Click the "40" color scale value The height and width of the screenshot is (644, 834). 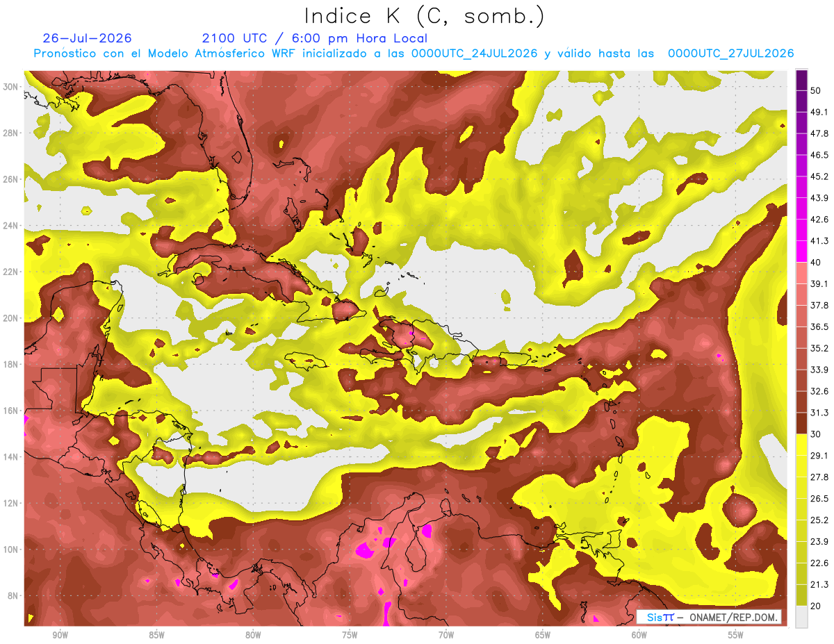point(816,263)
